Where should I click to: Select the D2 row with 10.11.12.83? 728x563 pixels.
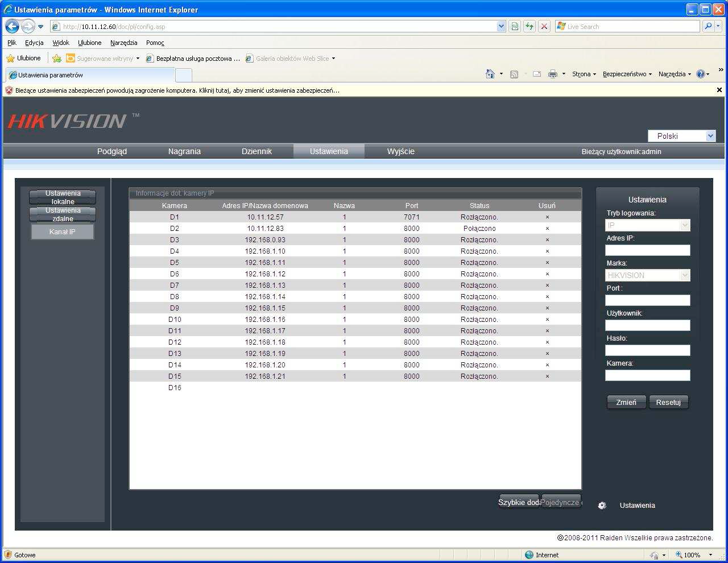pyautogui.click(x=355, y=229)
